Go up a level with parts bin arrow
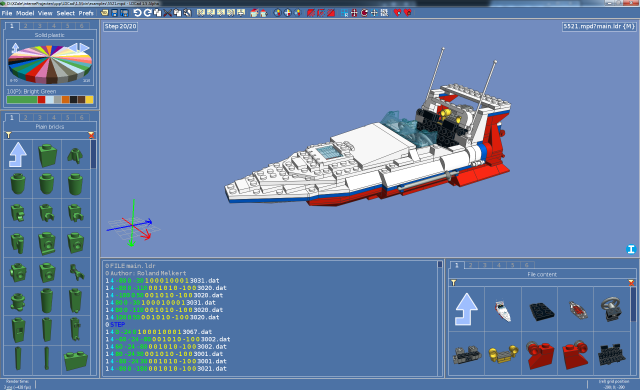 click(18, 155)
